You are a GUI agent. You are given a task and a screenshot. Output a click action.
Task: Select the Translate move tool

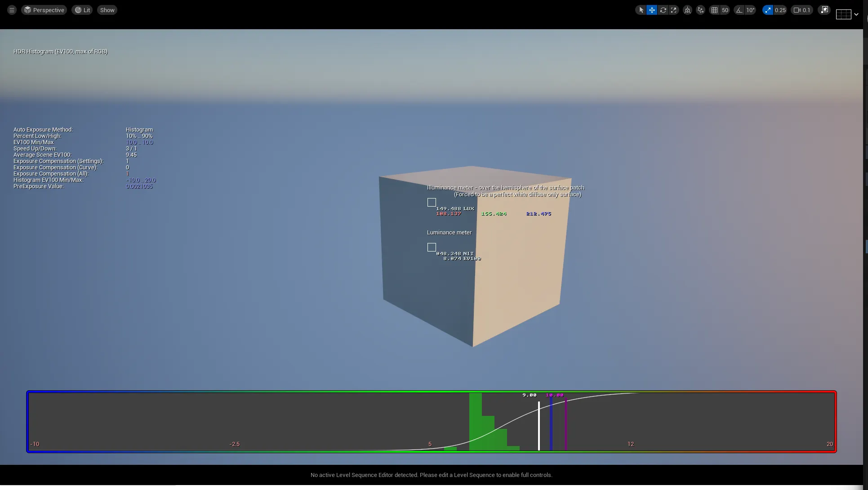coord(652,10)
